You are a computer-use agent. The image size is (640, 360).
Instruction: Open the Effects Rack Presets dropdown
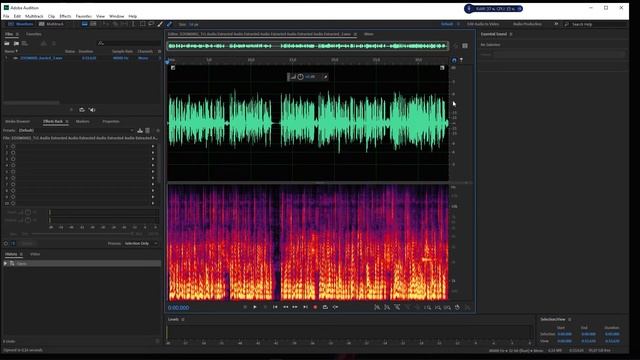click(x=76, y=130)
